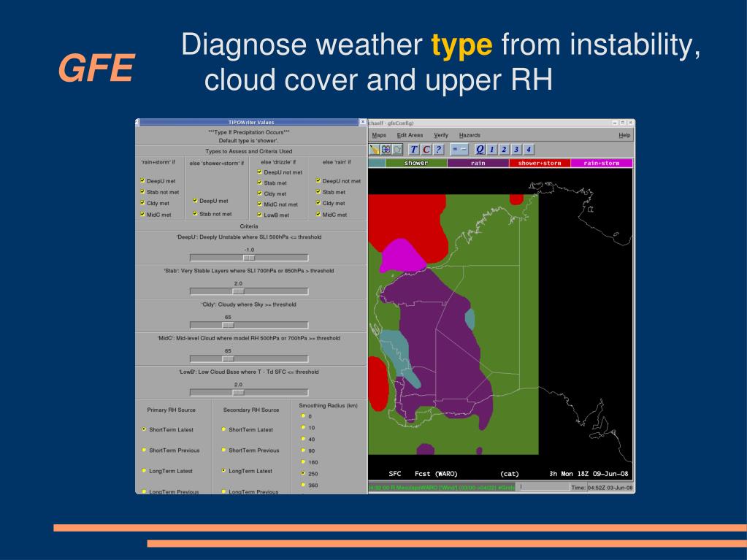Click the Stab threshold slider handle
747x560 pixels.
click(x=238, y=291)
